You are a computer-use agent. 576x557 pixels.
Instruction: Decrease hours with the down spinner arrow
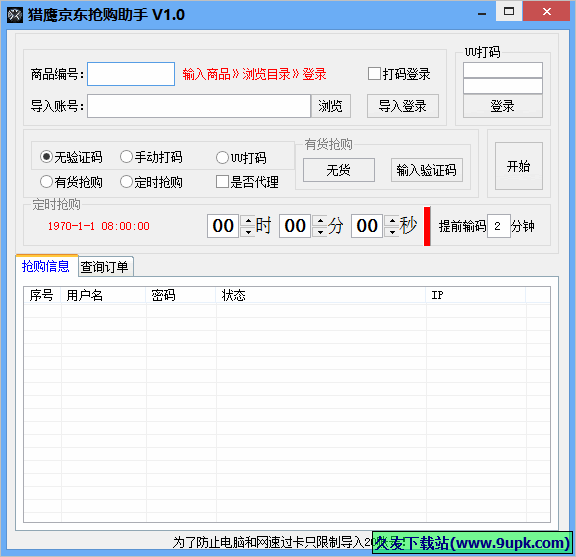(x=248, y=231)
